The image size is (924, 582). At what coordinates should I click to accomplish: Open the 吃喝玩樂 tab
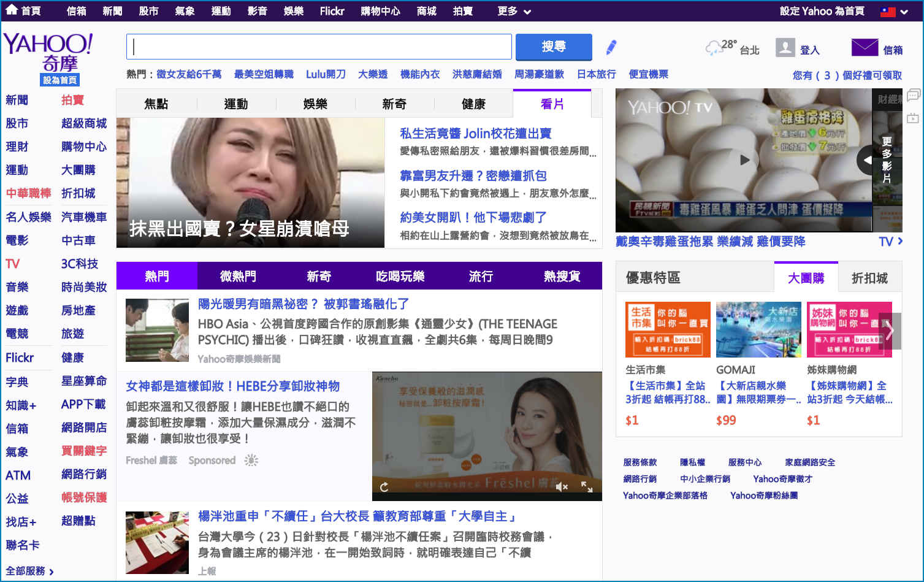pyautogui.click(x=400, y=276)
